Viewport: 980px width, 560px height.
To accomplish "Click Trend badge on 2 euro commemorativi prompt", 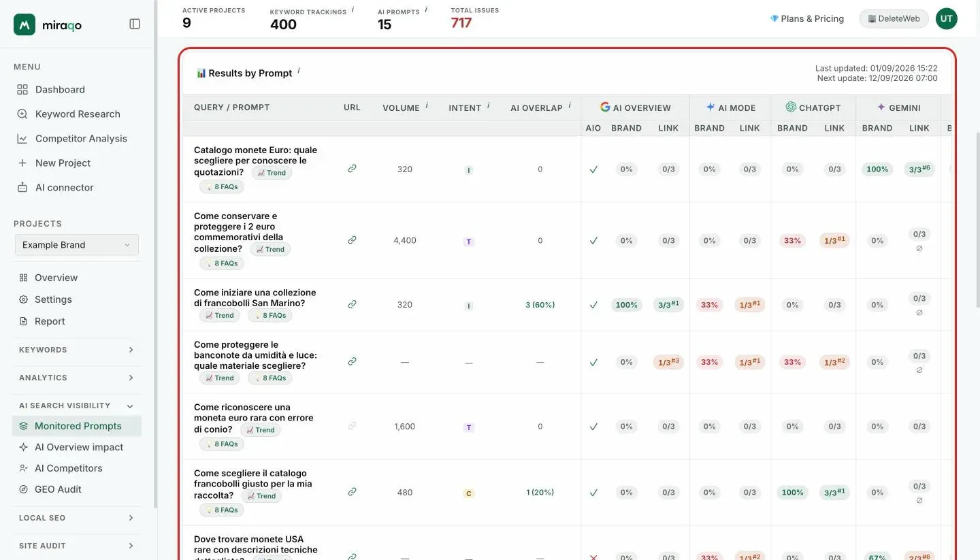I will 270,250.
